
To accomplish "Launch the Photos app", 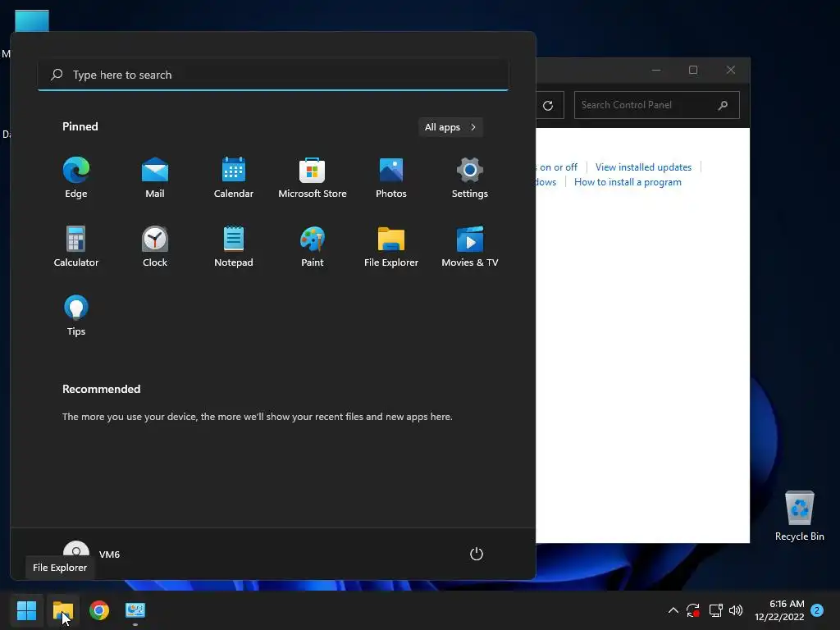I will click(x=391, y=178).
